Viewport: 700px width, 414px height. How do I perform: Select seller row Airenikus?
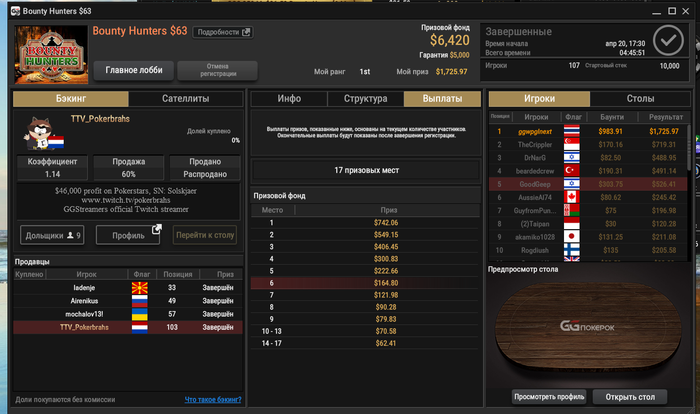click(x=128, y=301)
